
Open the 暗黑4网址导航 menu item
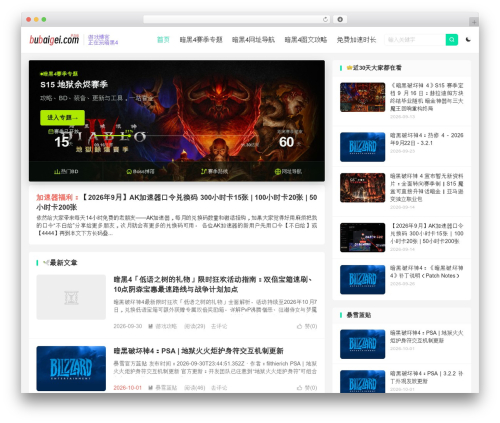tap(253, 40)
